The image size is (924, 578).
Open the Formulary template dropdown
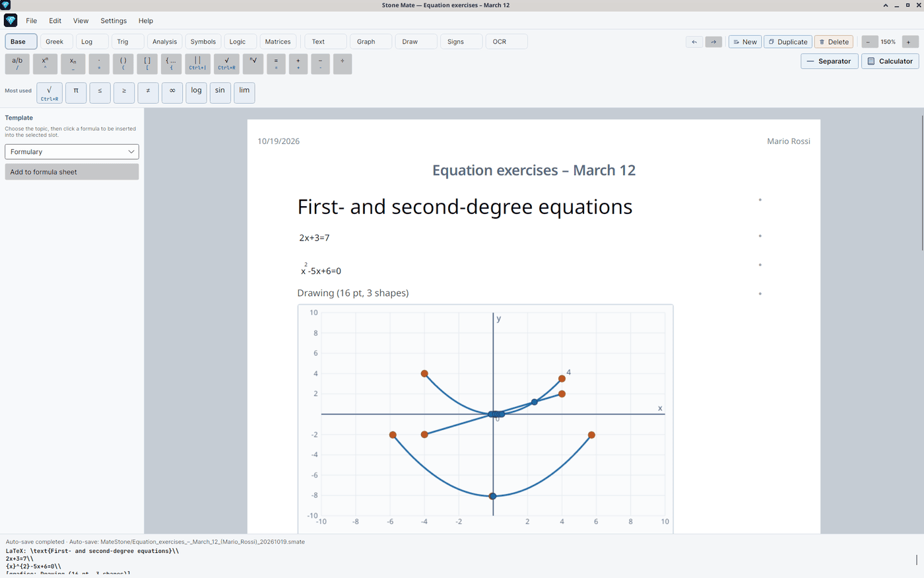click(x=72, y=152)
